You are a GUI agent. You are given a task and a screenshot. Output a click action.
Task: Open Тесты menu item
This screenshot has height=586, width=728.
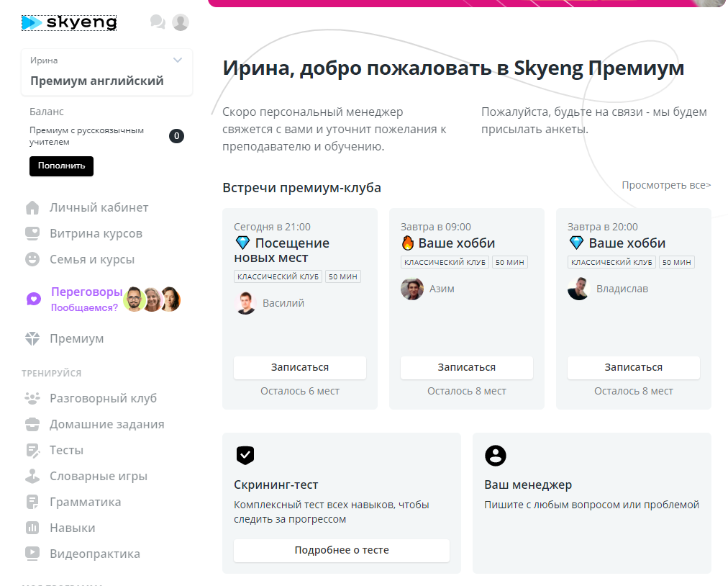(x=66, y=451)
